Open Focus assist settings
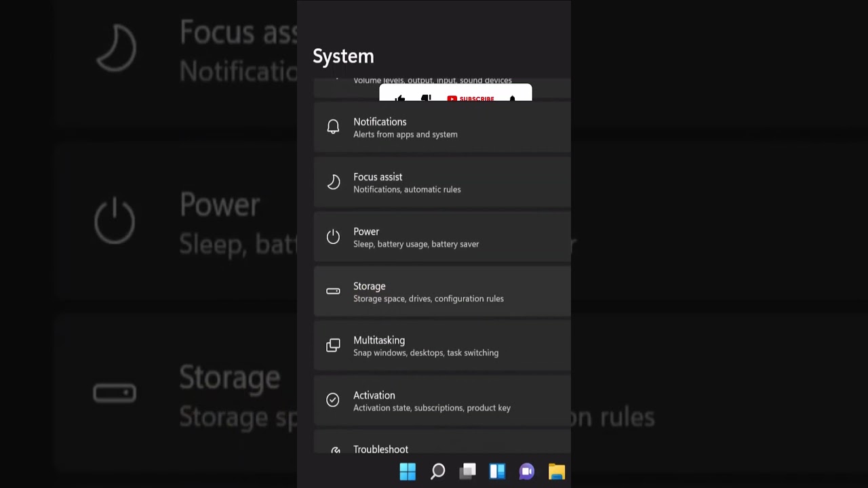This screenshot has width=868, height=488. point(442,182)
